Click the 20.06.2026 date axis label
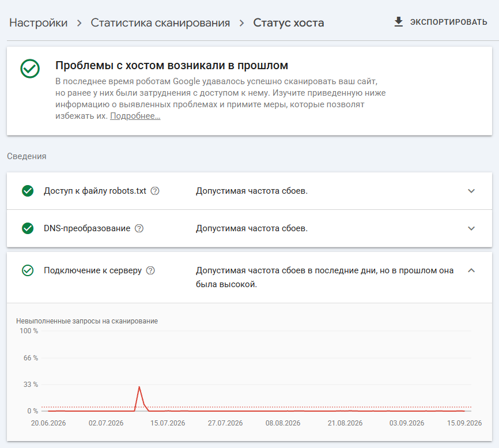 coord(48,423)
